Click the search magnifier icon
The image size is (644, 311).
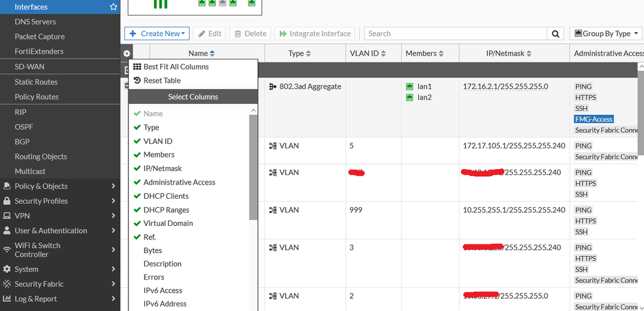point(555,34)
